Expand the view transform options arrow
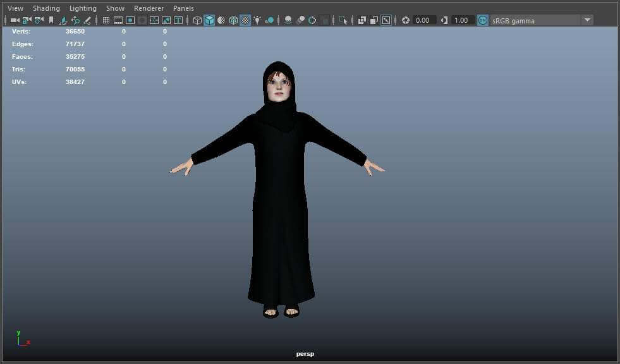620x364 pixels. (x=587, y=20)
